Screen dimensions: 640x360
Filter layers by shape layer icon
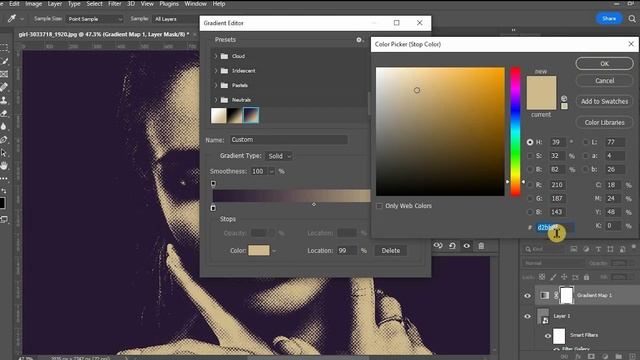(610, 249)
